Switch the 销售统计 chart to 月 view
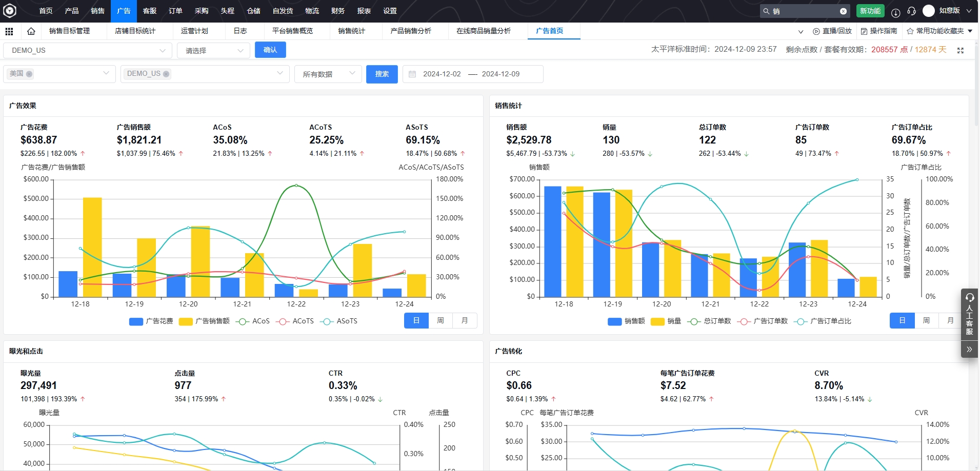980x471 pixels. coord(950,320)
